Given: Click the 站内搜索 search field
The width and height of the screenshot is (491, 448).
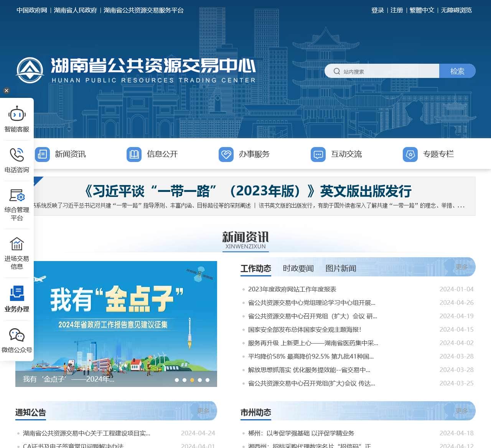Looking at the screenshot, I should click(387, 71).
